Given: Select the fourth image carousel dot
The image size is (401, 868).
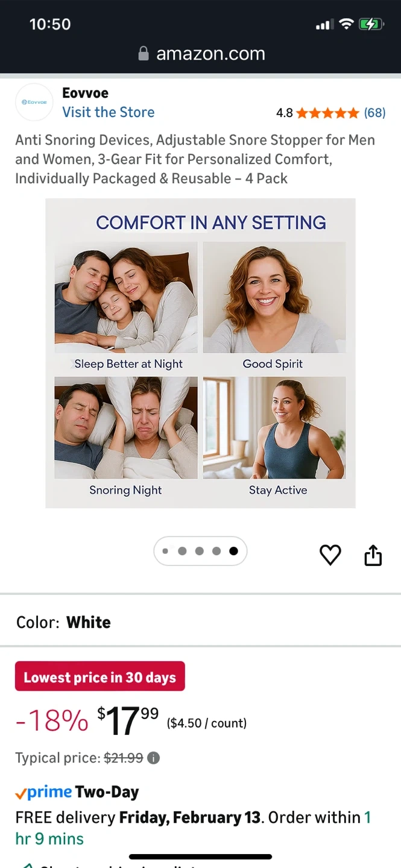Looking at the screenshot, I should pyautogui.click(x=216, y=551).
